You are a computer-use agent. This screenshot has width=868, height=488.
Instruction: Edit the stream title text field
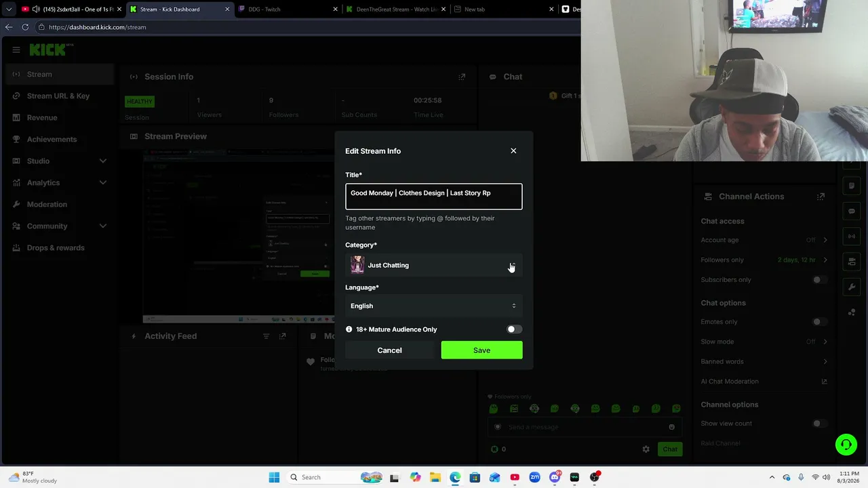coord(434,197)
